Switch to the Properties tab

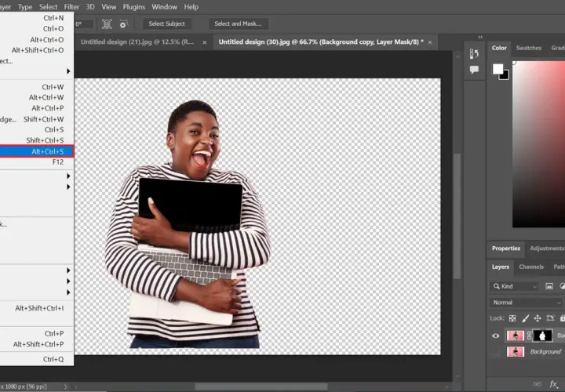tap(506, 249)
